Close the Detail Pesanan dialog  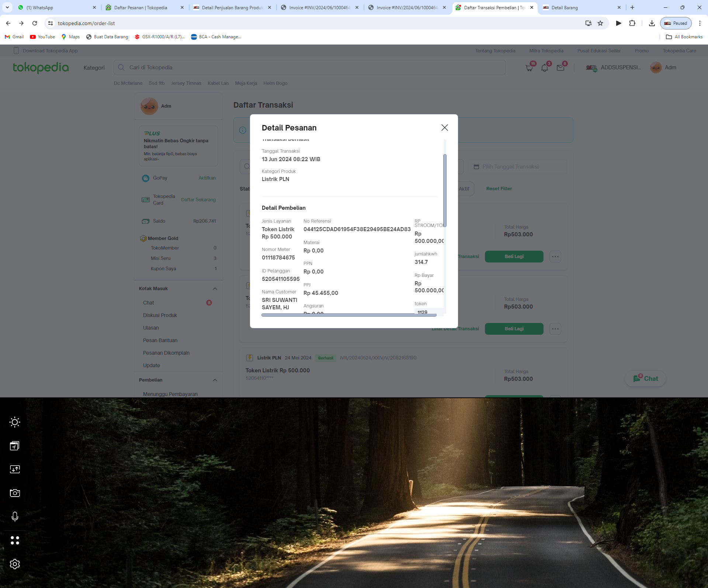tap(444, 128)
